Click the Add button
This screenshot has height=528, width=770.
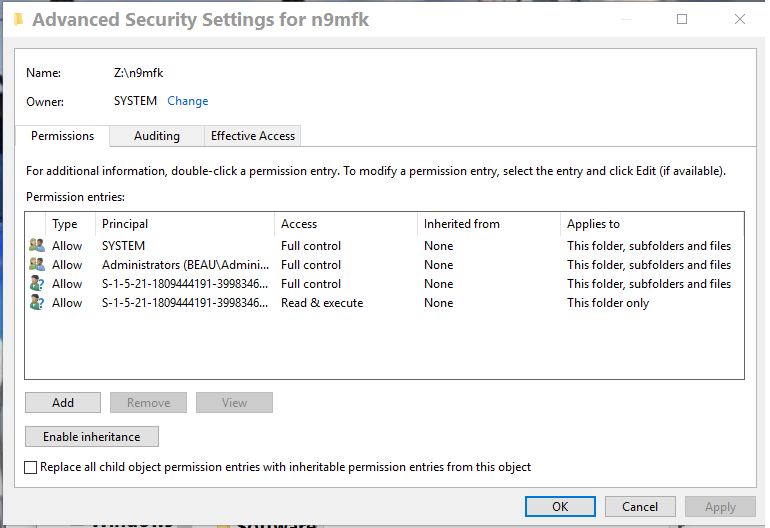pyautogui.click(x=63, y=403)
